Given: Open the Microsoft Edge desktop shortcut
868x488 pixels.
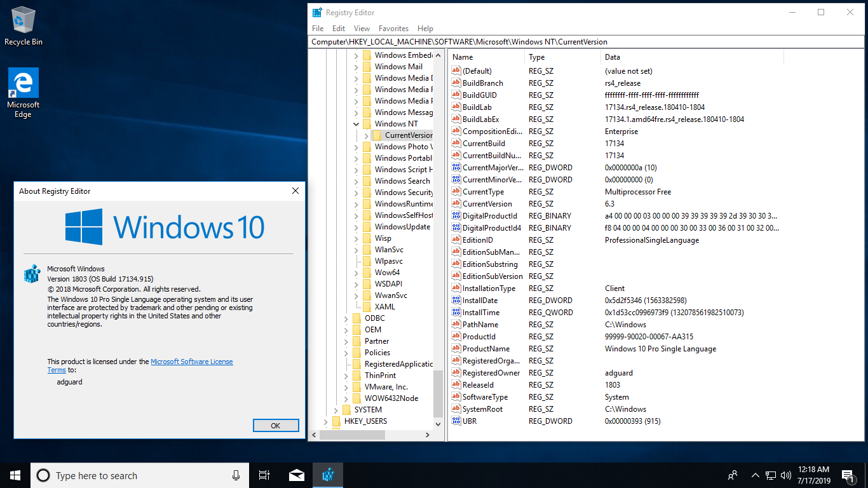Looking at the screenshot, I should click(24, 93).
